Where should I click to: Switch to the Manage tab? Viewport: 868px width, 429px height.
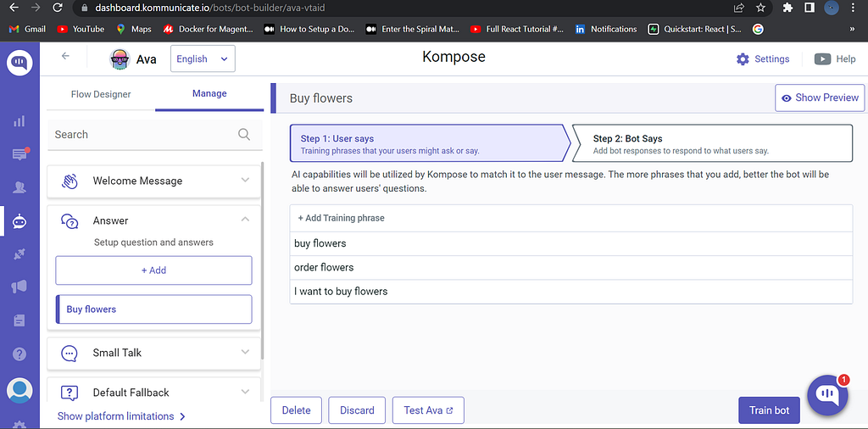pos(209,93)
